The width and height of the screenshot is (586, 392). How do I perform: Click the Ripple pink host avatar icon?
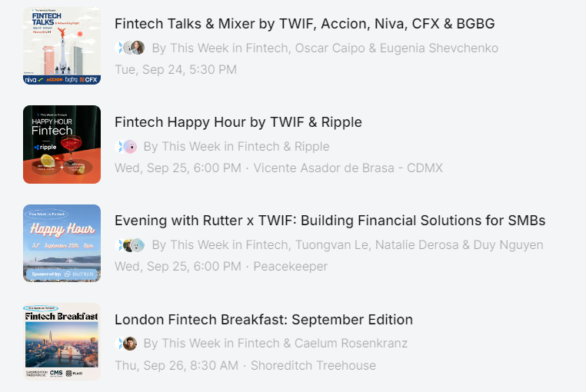point(130,147)
